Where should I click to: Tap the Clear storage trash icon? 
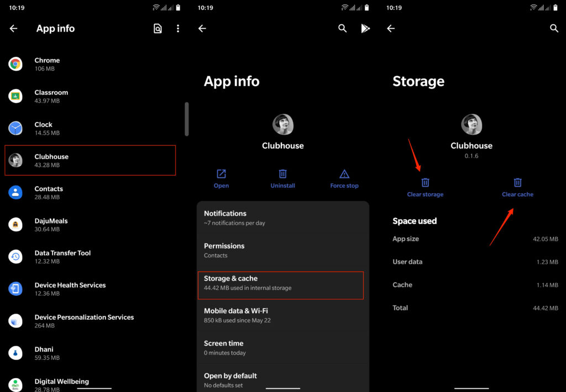pos(425,183)
